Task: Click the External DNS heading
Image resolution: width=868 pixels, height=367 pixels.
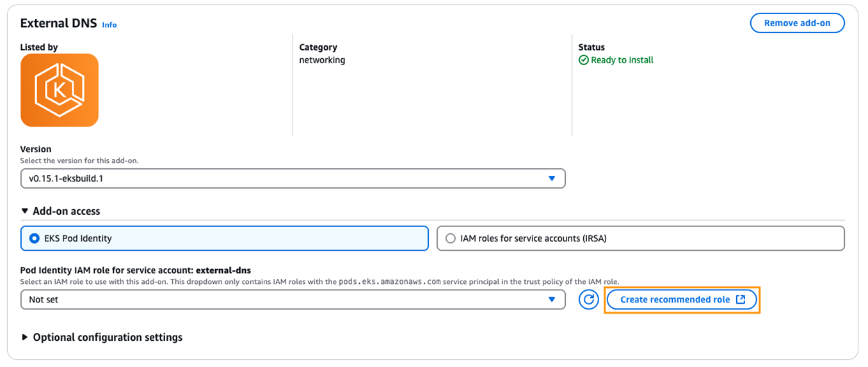Action: coord(58,23)
